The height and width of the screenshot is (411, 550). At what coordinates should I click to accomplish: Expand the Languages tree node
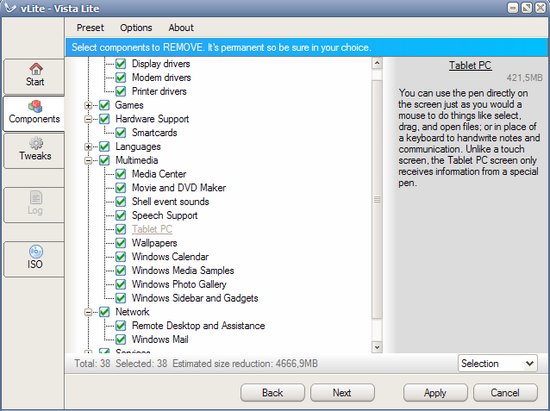tap(88, 147)
